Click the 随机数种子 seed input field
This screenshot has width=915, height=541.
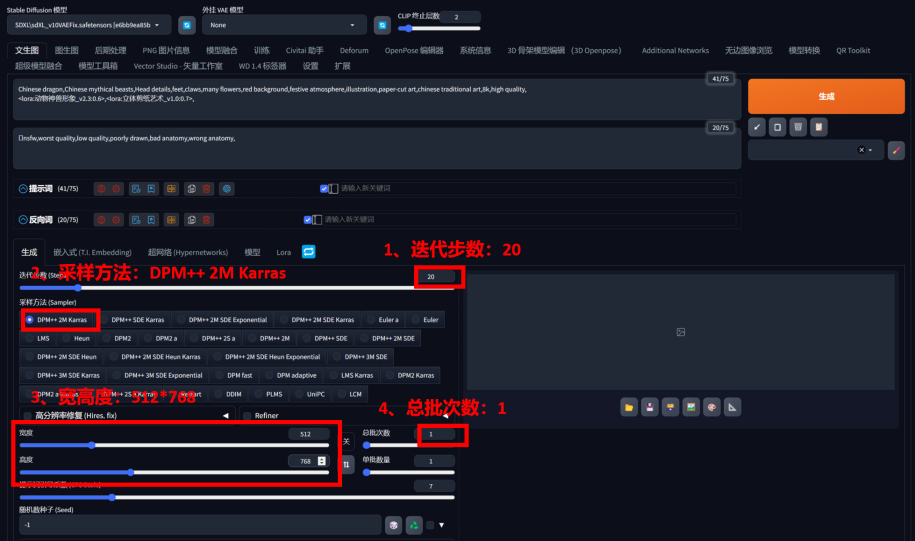point(200,525)
